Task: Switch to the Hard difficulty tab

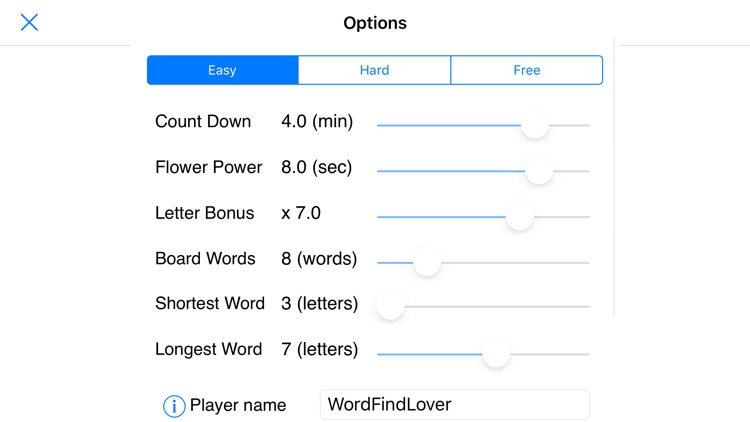Action: 374,70
